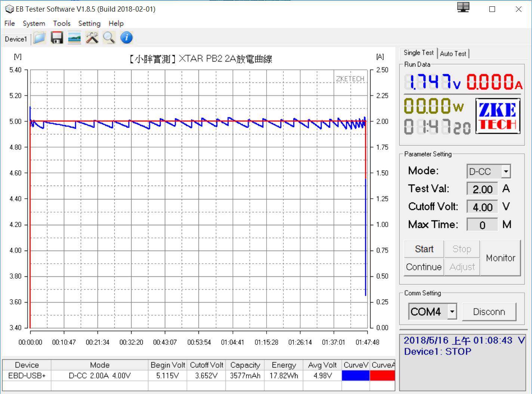This screenshot has height=394, width=532.
Task: Click the D-CC 2.00A 4.00V mode cell
Action: pos(100,375)
